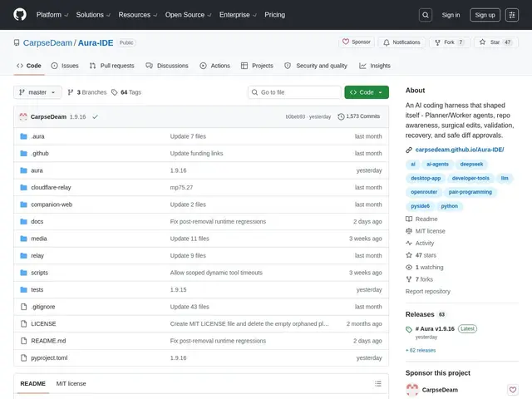The height and width of the screenshot is (399, 532).
Task: Click the Report repository link
Action: (x=427, y=292)
